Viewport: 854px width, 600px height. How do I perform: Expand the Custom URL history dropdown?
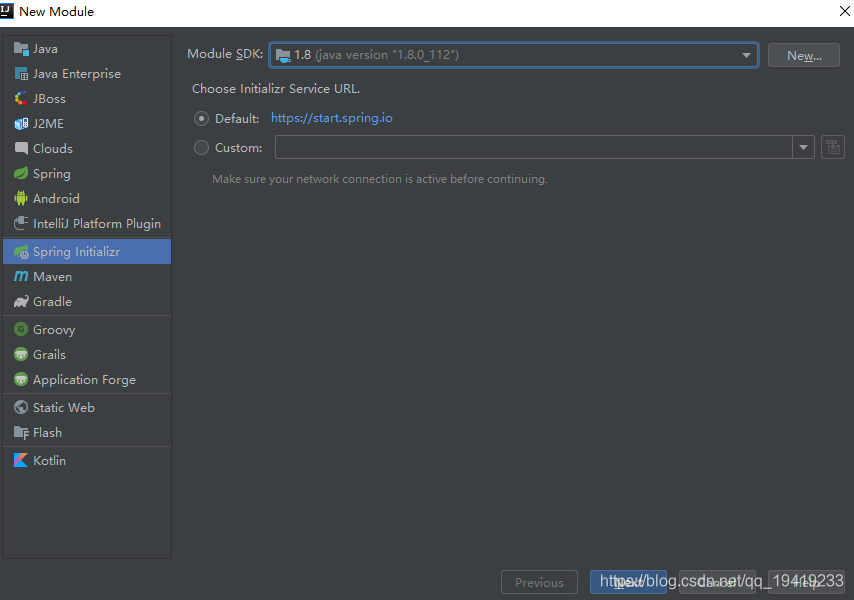pos(803,147)
